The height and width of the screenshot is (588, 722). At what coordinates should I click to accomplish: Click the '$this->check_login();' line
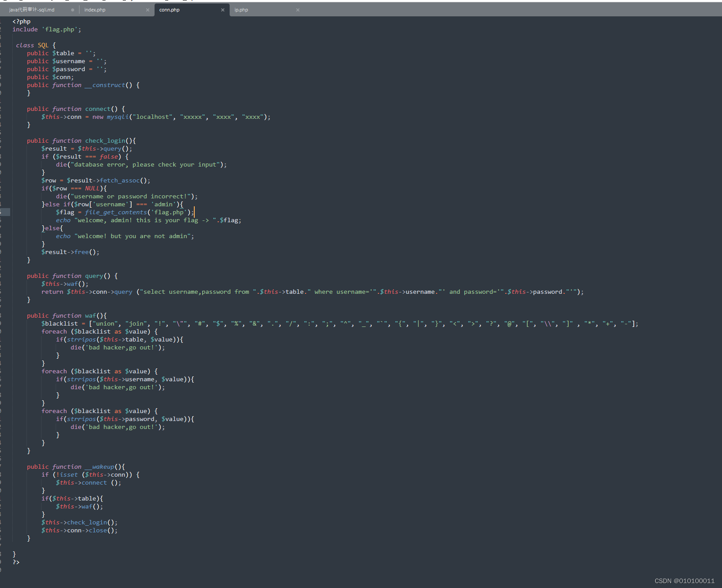tap(79, 522)
